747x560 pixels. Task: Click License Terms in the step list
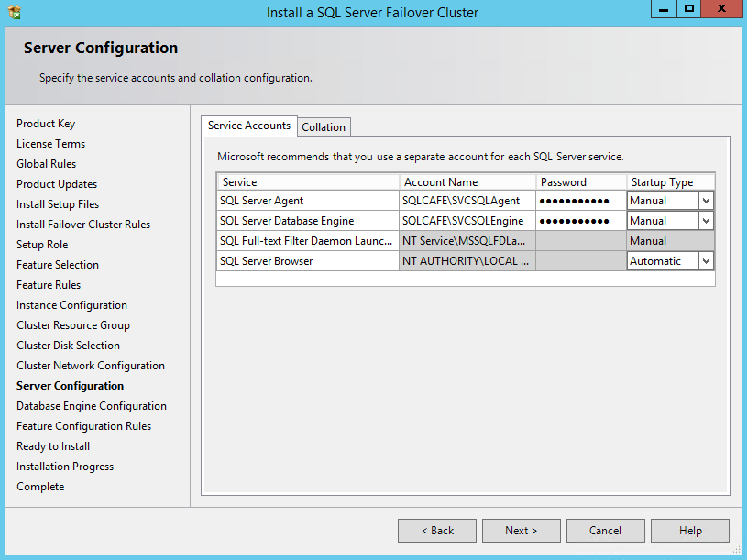[51, 144]
